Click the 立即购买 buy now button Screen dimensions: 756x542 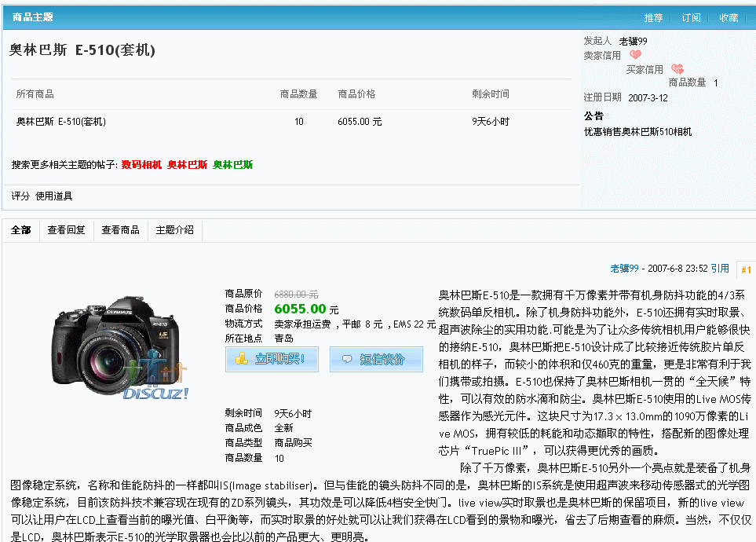pos(272,359)
